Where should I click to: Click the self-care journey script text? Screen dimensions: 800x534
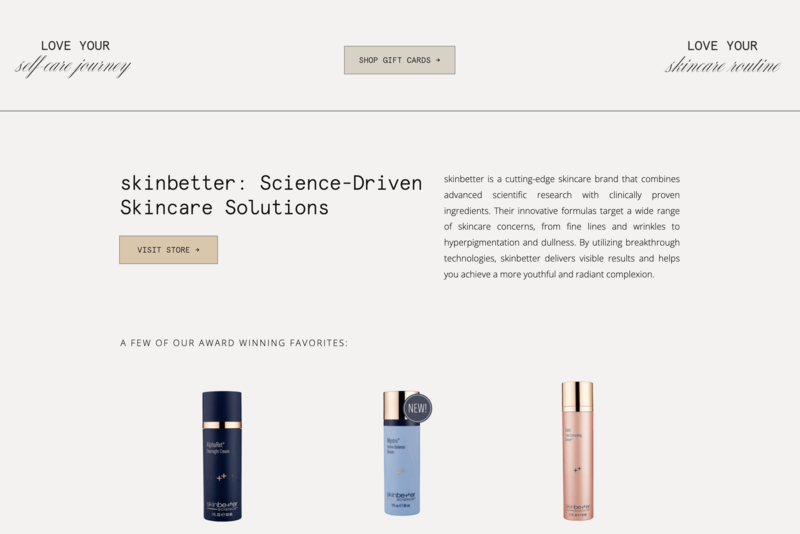click(x=73, y=67)
